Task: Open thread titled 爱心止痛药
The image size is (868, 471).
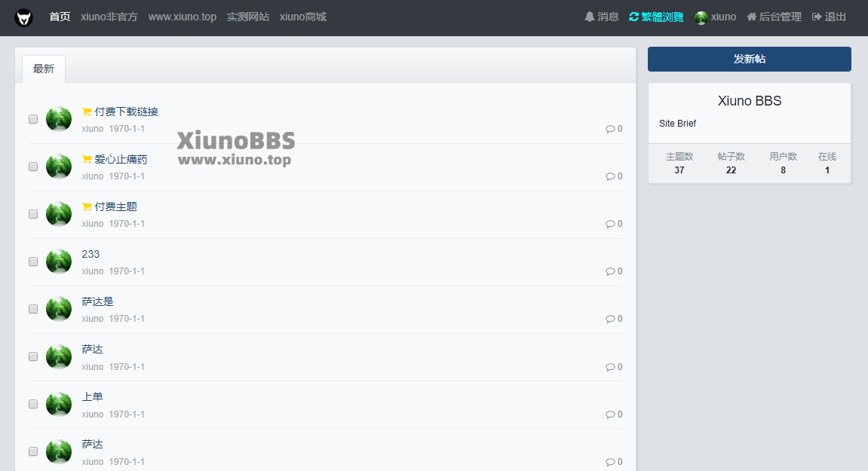Action: click(x=121, y=160)
